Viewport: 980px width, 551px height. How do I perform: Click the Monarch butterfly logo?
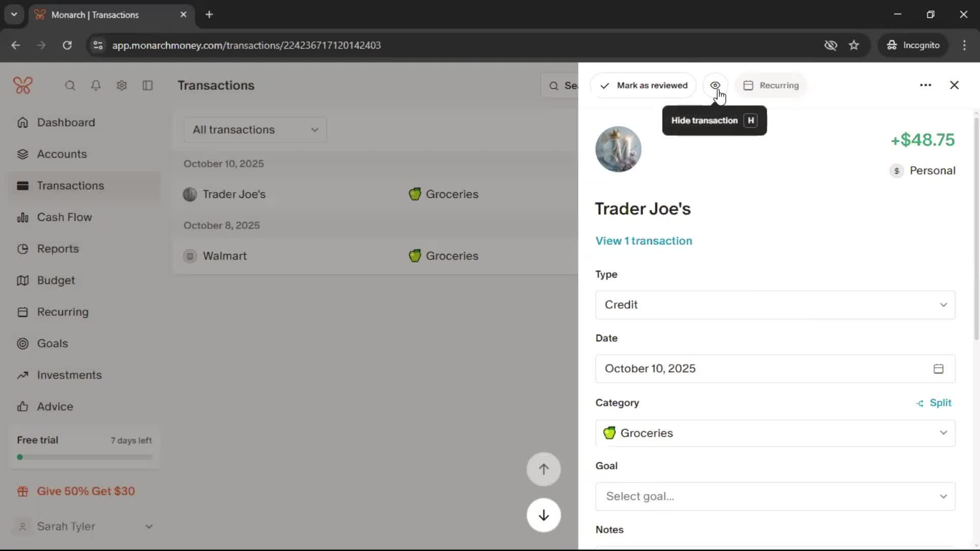23,86
